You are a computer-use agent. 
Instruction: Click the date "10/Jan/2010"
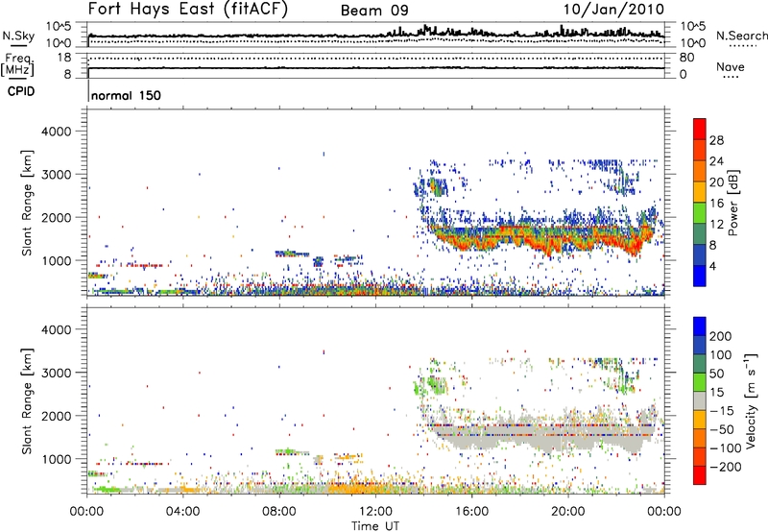(x=613, y=10)
